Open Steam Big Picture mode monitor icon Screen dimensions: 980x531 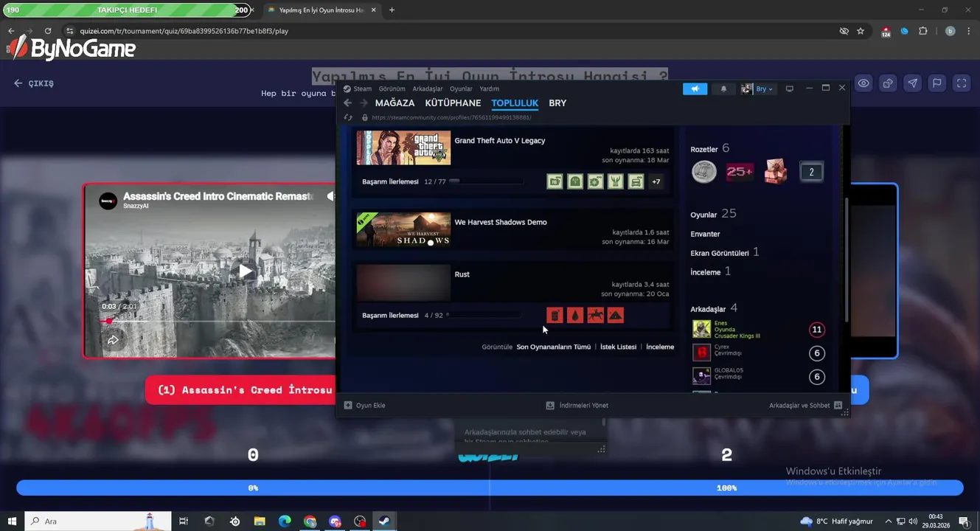click(789, 88)
